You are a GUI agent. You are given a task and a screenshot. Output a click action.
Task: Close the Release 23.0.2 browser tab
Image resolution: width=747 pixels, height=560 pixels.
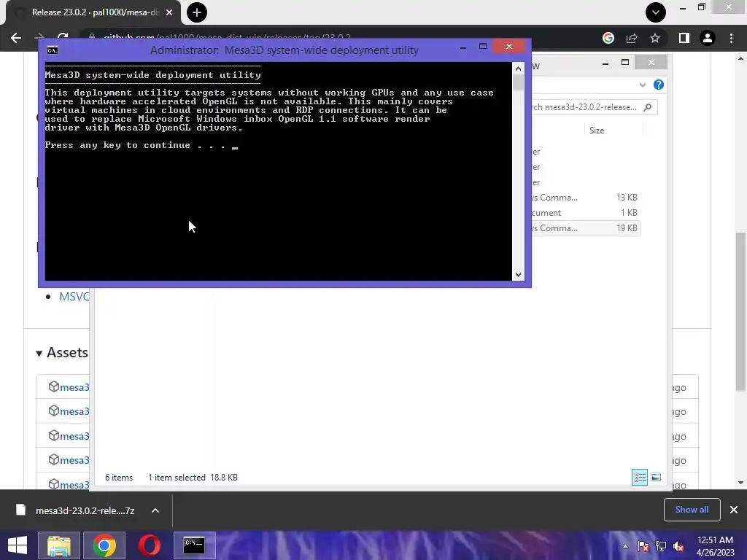169,12
